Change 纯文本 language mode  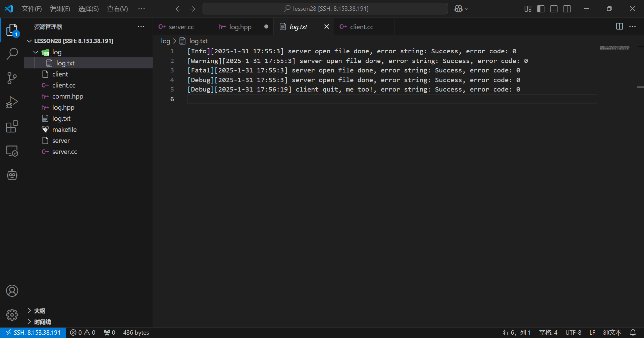point(612,333)
